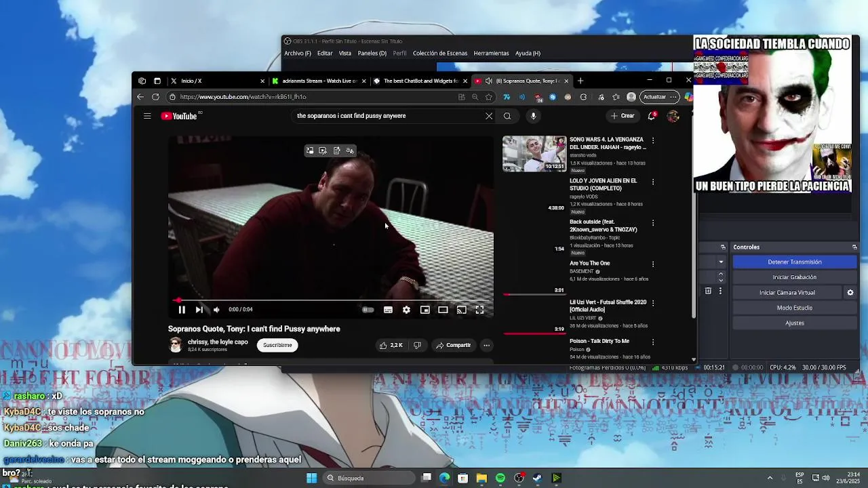Open options for Back outside video
868x488 pixels.
653,223
